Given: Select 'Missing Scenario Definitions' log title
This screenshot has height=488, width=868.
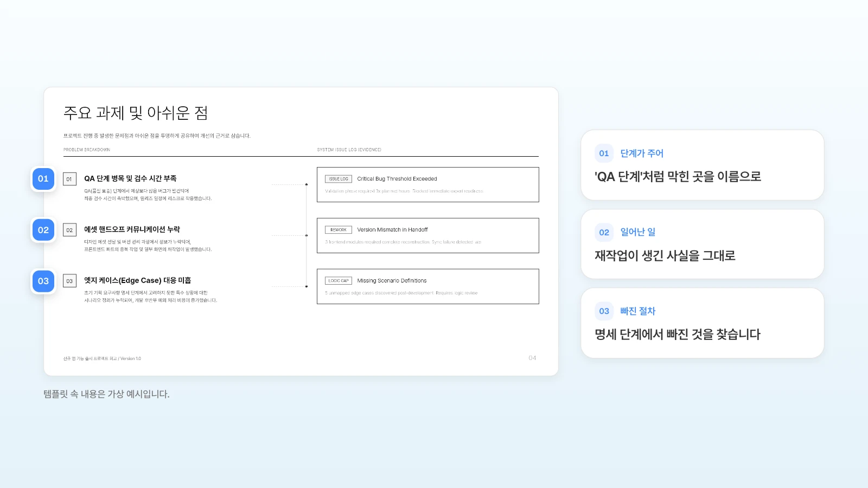Looking at the screenshot, I should (x=392, y=281).
